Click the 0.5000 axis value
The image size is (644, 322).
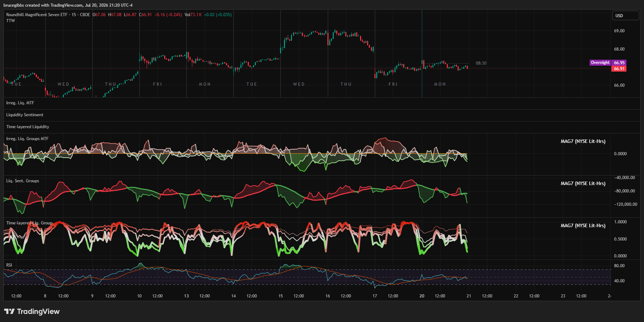[x=620, y=239]
